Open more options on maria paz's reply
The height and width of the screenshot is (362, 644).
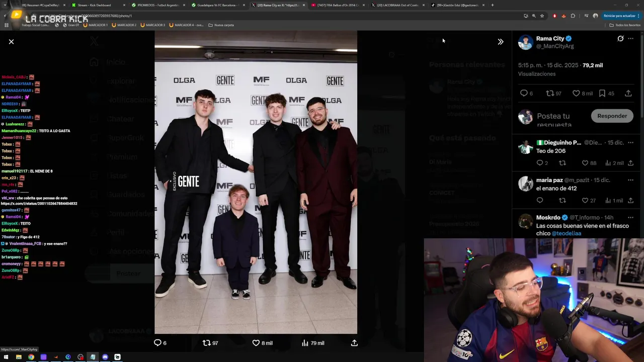click(630, 180)
